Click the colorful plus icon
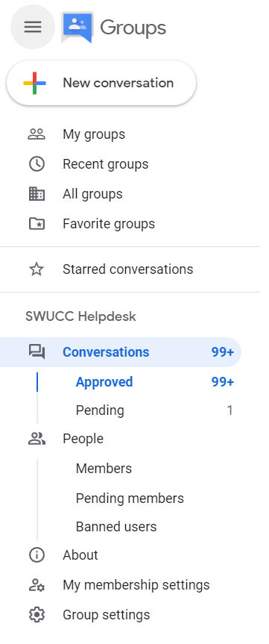The width and height of the screenshot is (269, 644). [34, 83]
